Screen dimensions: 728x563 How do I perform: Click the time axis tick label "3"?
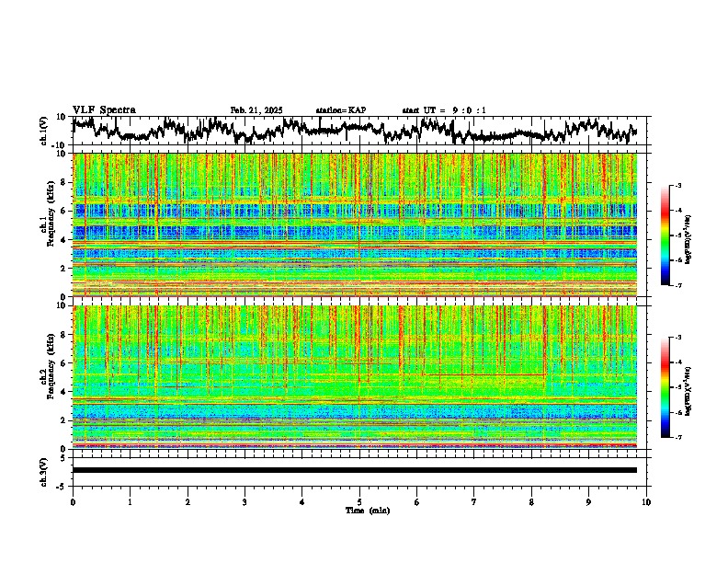pos(245,502)
